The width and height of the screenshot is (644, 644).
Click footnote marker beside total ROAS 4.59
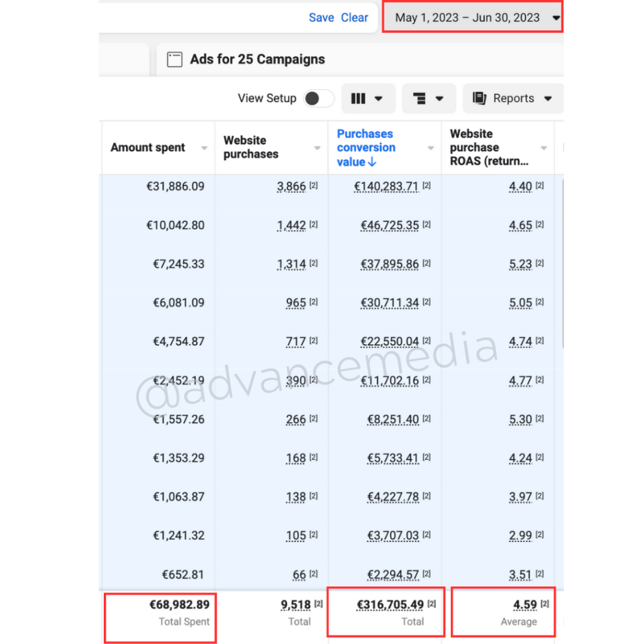(545, 604)
